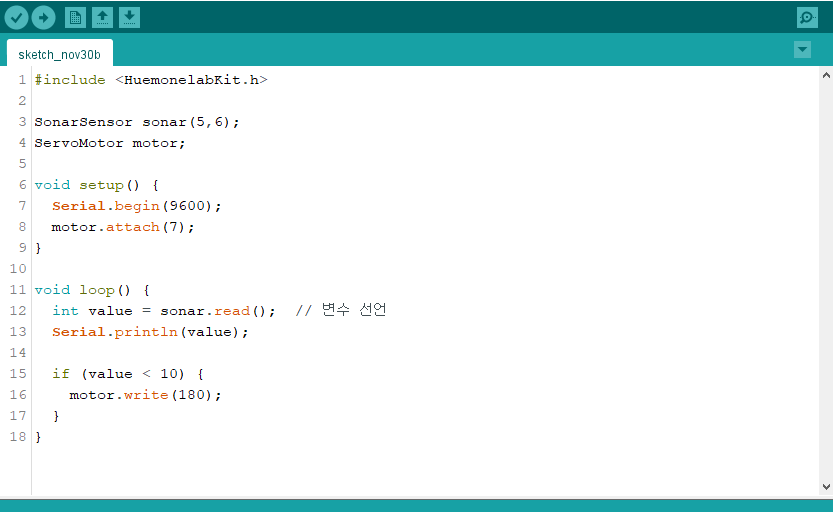Click the void loop() line
This screenshot has height=512, width=833.
click(x=92, y=290)
